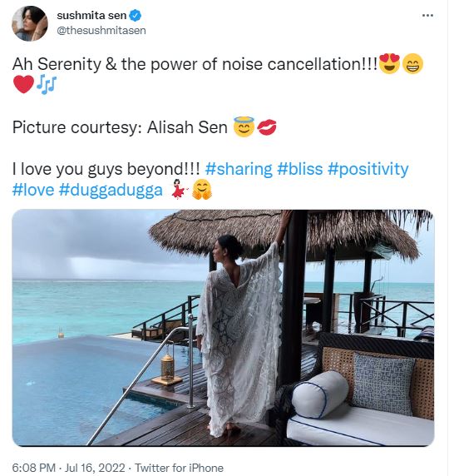Click the grinning face emoji
449x476 pixels.
point(412,63)
